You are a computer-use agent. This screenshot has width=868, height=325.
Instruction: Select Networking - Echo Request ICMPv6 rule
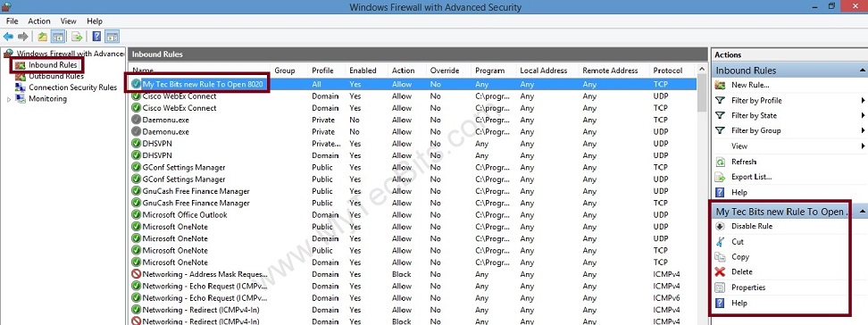click(413, 298)
